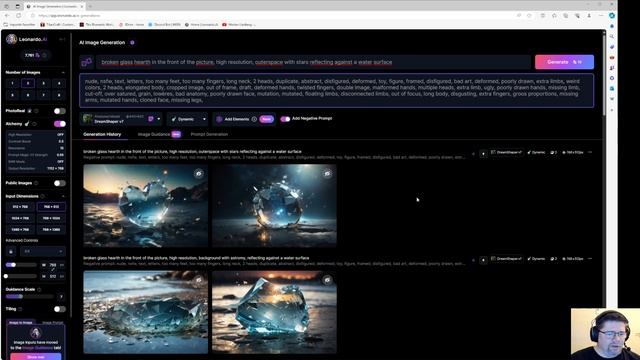The image size is (640, 360).
Task: Click overlay icon on heart-shaped glass image
Action: [x=199, y=173]
